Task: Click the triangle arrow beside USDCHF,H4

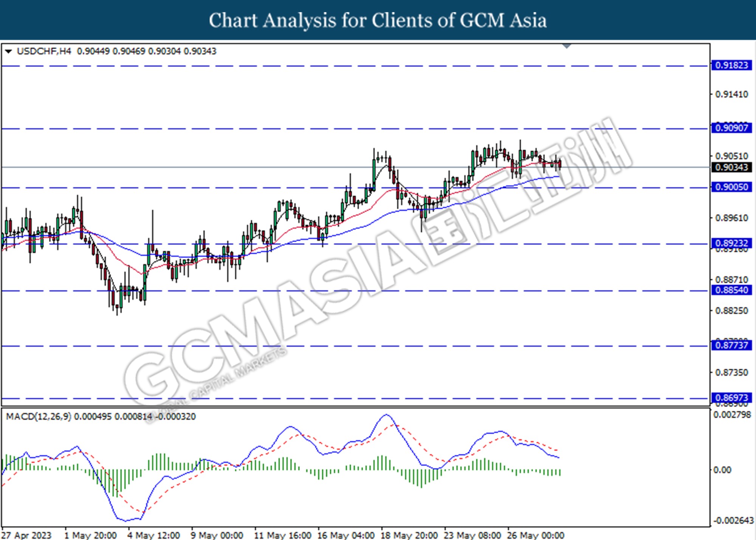Action: (8, 51)
